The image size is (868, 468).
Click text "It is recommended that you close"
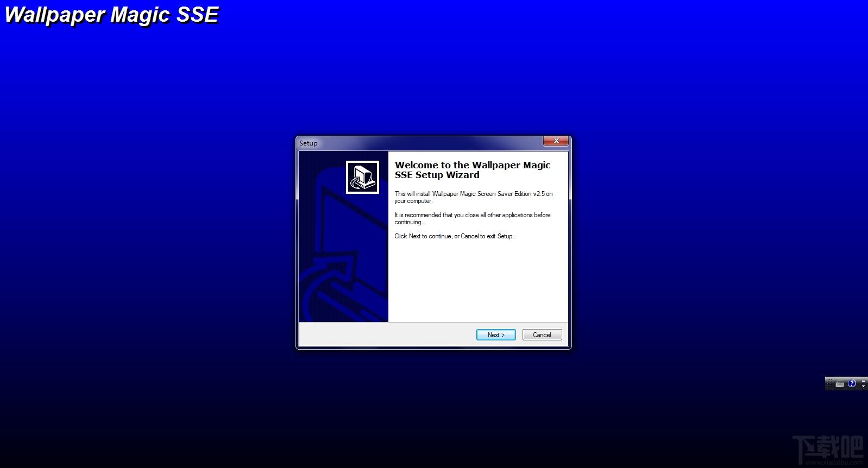436,215
